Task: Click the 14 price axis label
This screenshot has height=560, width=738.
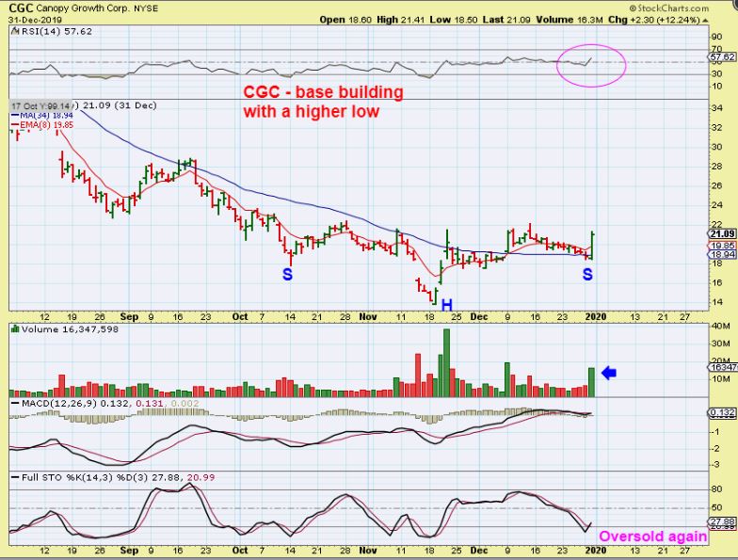Action: coord(717,301)
